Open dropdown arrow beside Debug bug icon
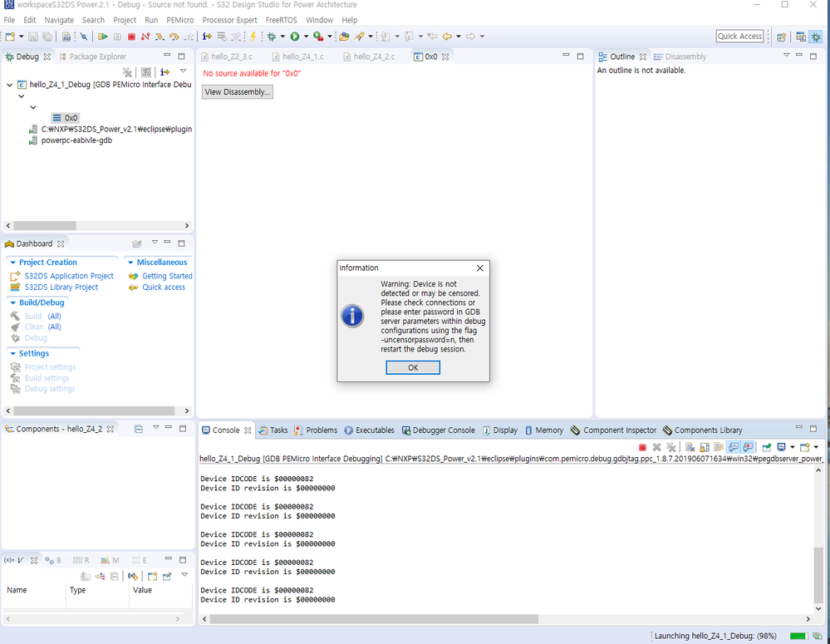 [282, 37]
